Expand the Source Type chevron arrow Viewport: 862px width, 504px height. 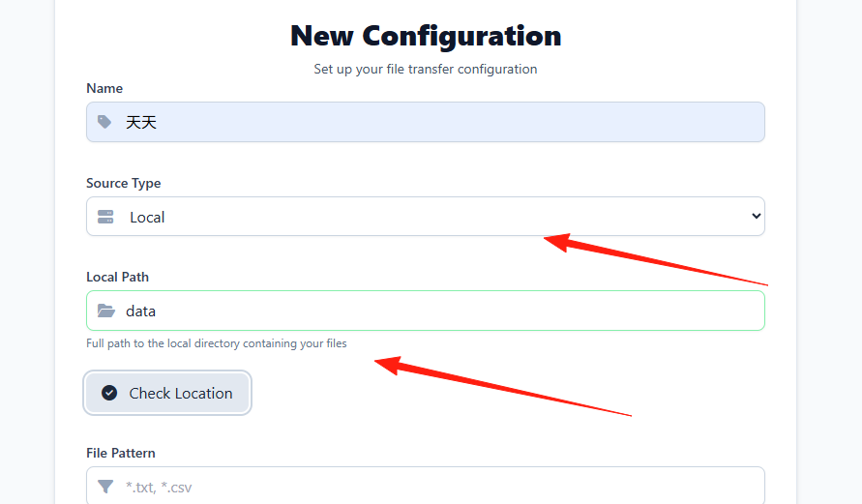click(x=757, y=216)
